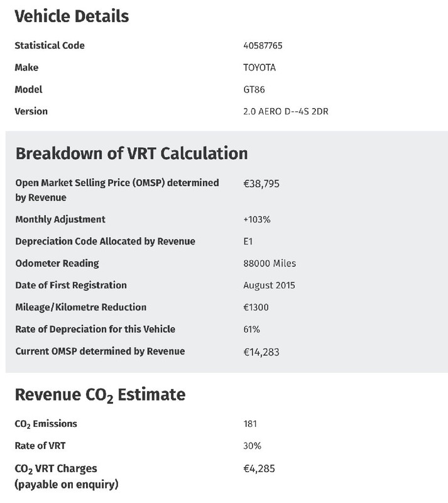Click Current OMSP determined by Revenue label
Screen dimensions: 448x503
click(100, 351)
